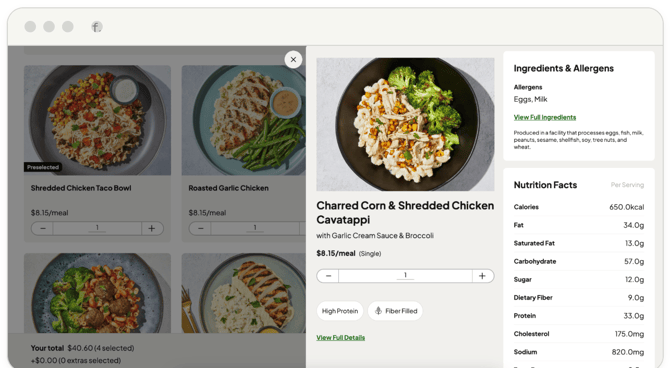This screenshot has width=670, height=368.
Task: Open View Full Ingredients link
Action: click(544, 117)
